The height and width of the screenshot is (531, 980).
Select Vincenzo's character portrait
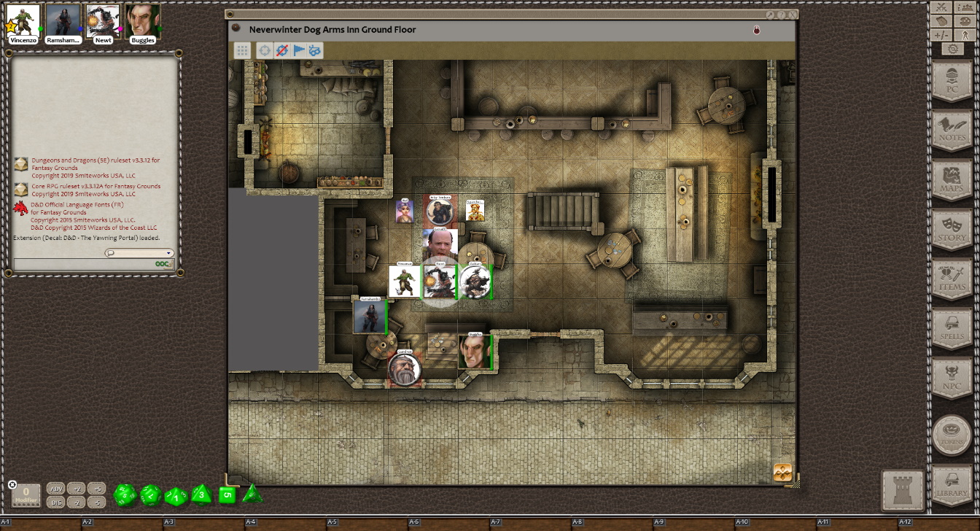pyautogui.click(x=23, y=22)
